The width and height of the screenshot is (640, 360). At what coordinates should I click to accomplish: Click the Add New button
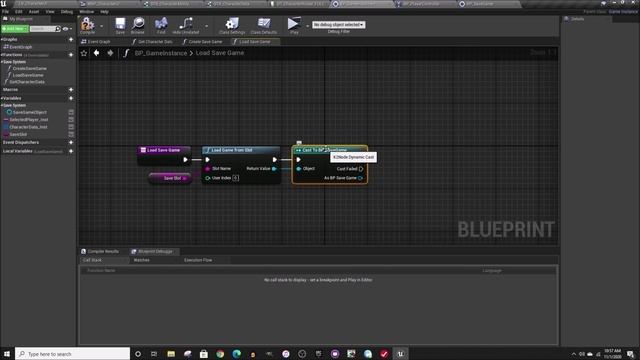tap(15, 29)
